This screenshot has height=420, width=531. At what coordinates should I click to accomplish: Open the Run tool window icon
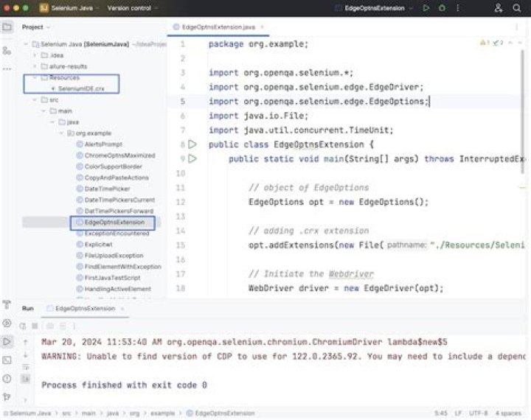tap(7, 341)
